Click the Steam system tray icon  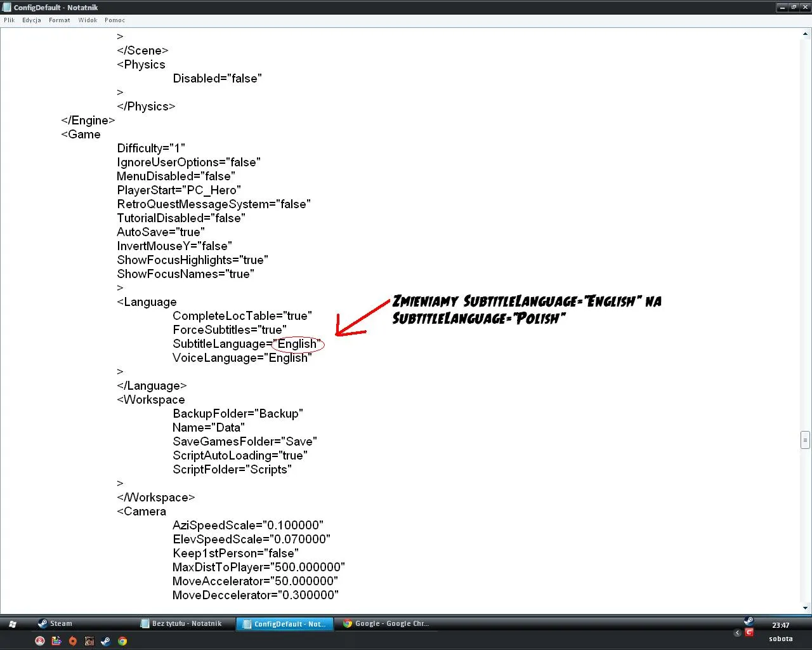(x=749, y=621)
